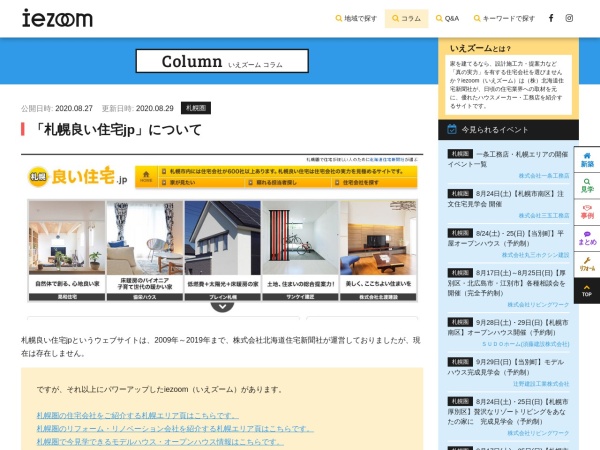
Task: Open 見学 search icon in side menu
Action: pos(587,186)
